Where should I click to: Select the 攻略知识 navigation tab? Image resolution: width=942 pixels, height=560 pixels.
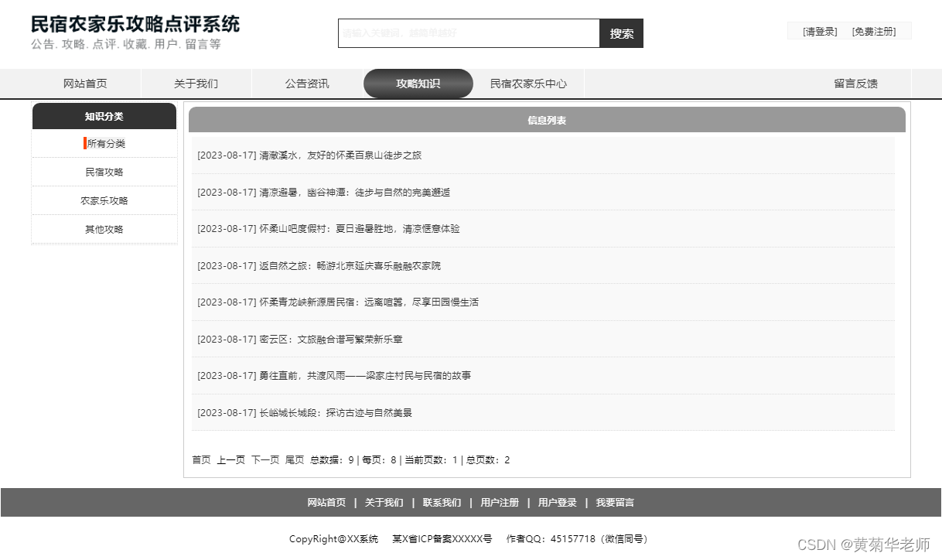coord(418,84)
